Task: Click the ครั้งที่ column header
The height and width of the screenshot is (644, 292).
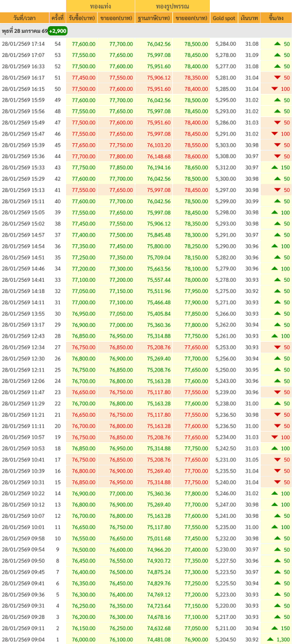Action: [58, 18]
